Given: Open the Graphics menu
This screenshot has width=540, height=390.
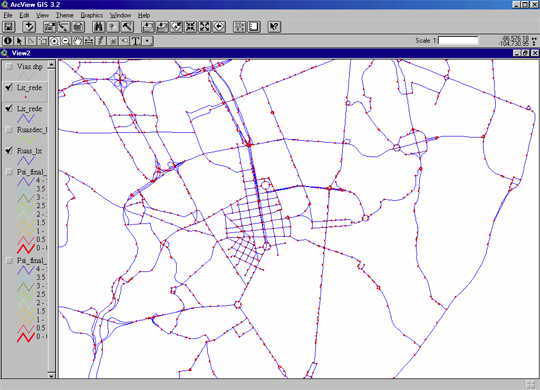Looking at the screenshot, I should click(x=92, y=15).
